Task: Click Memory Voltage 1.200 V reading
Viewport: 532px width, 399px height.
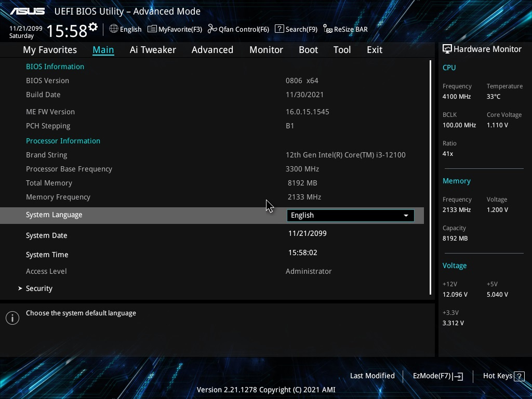Action: coord(497,210)
